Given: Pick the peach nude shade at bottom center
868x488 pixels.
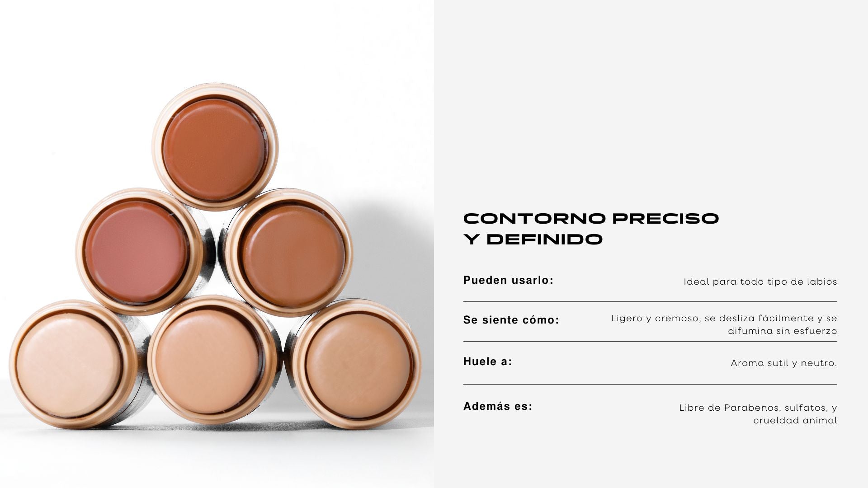Looking at the screenshot, I should (x=208, y=362).
